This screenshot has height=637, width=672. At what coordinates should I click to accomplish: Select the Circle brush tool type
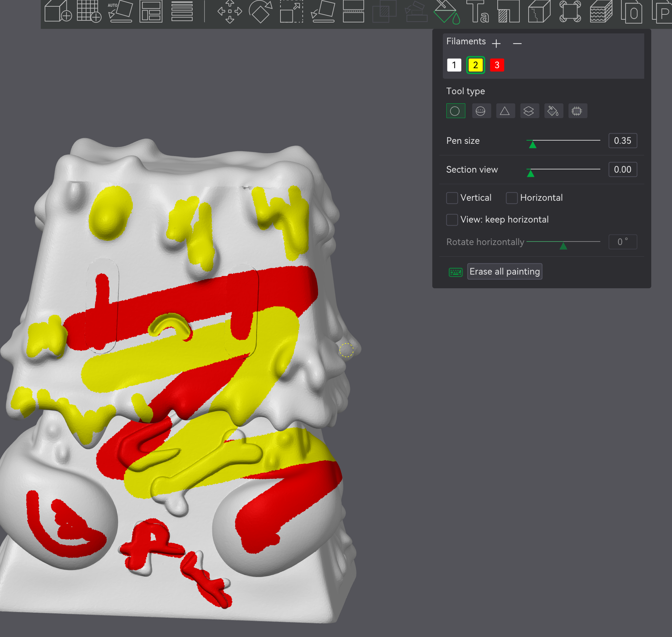coord(455,111)
